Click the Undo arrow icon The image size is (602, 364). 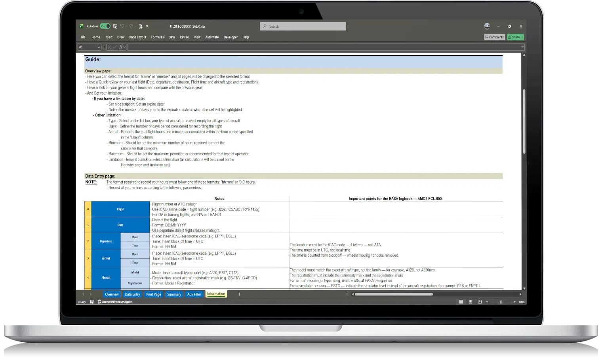tap(122, 26)
